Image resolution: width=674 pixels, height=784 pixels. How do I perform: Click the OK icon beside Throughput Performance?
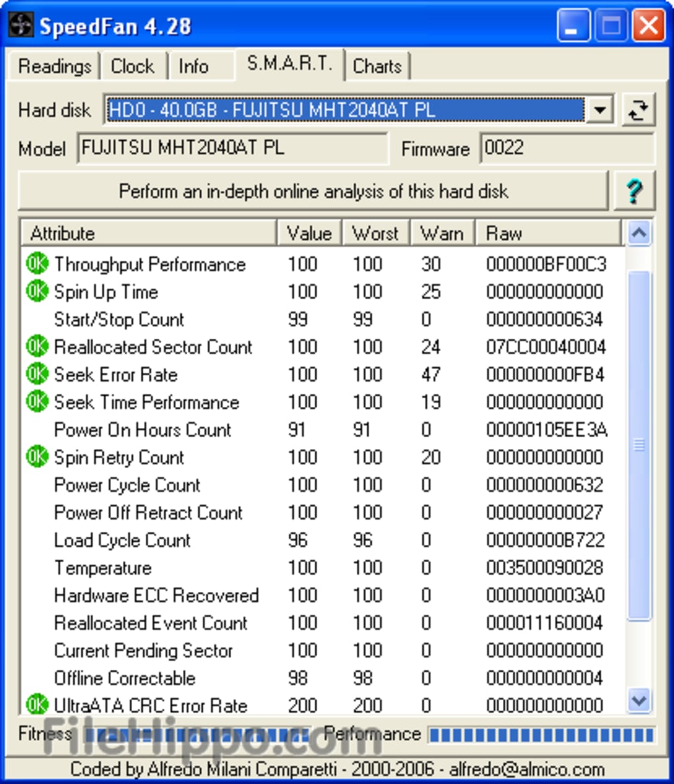point(36,264)
